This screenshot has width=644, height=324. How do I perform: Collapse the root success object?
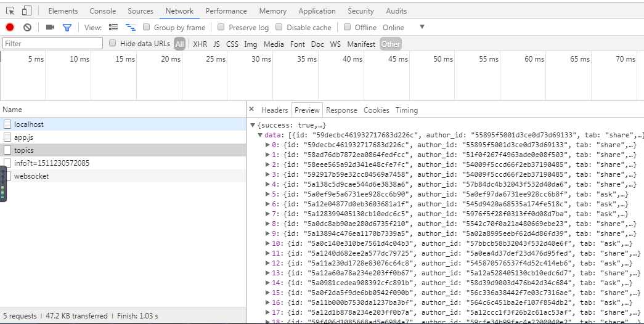coord(253,125)
